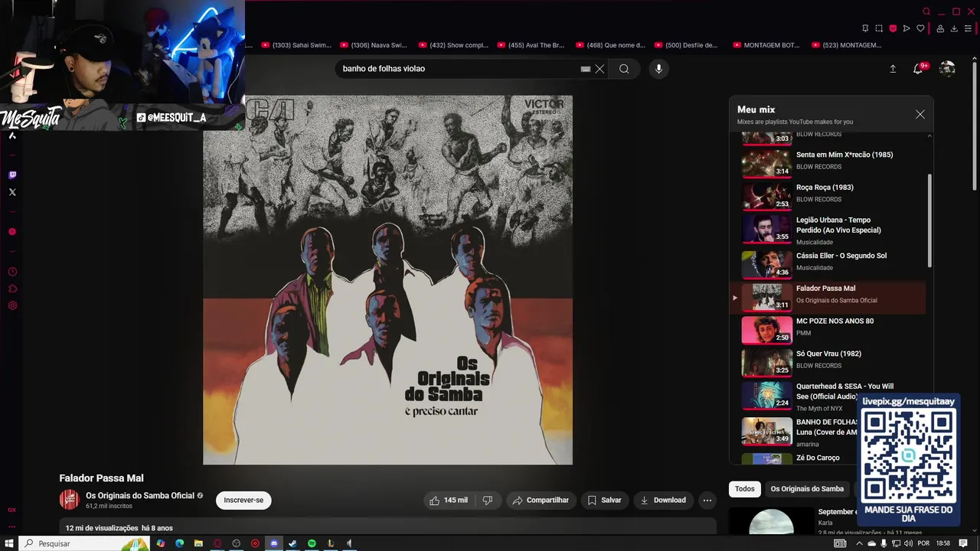Open sidebar settings gear icon
The image size is (980, 551).
[12, 305]
